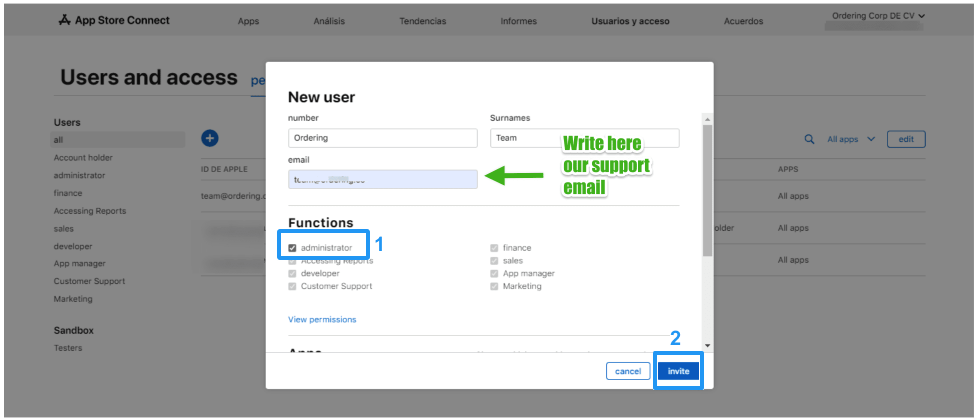Click the first name field containing Ordering

point(383,138)
